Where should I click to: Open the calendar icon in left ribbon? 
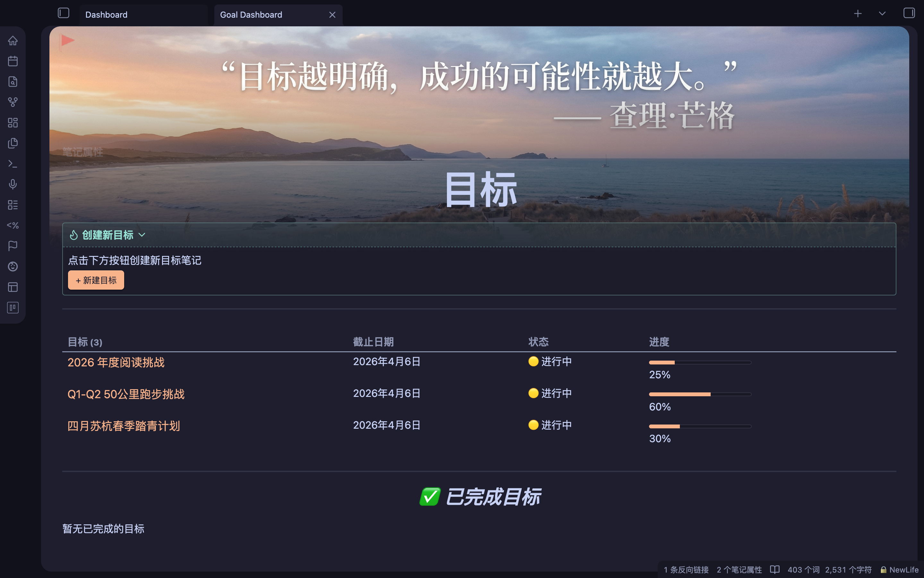(13, 61)
